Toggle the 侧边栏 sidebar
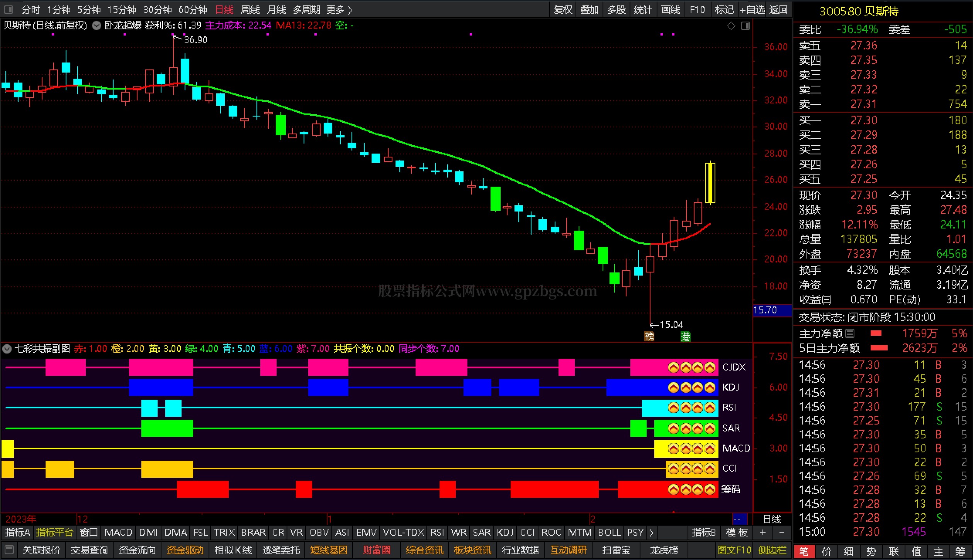The height and width of the screenshot is (560, 973). click(x=773, y=550)
